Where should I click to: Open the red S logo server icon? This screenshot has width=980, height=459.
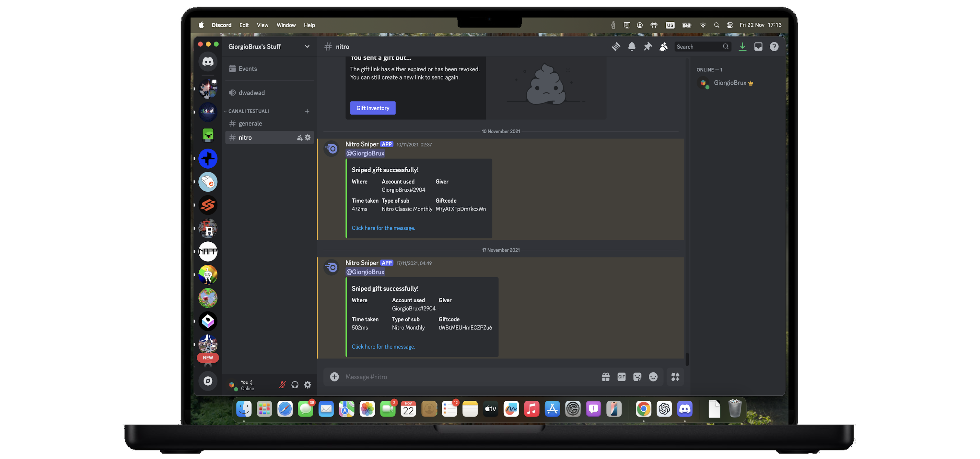tap(208, 205)
